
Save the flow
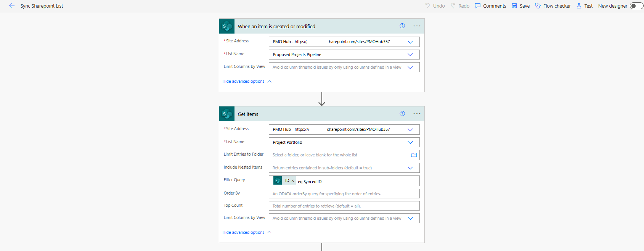pos(520,6)
